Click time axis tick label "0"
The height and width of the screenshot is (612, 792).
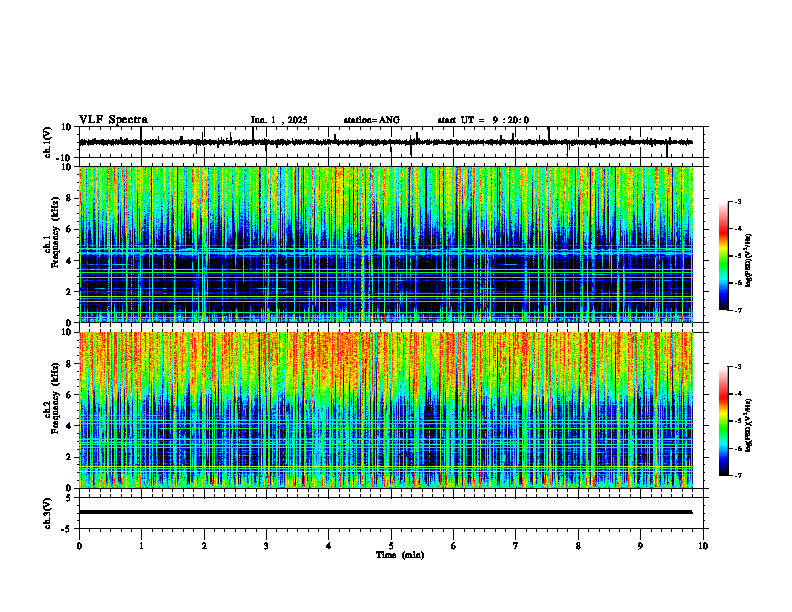click(x=79, y=546)
